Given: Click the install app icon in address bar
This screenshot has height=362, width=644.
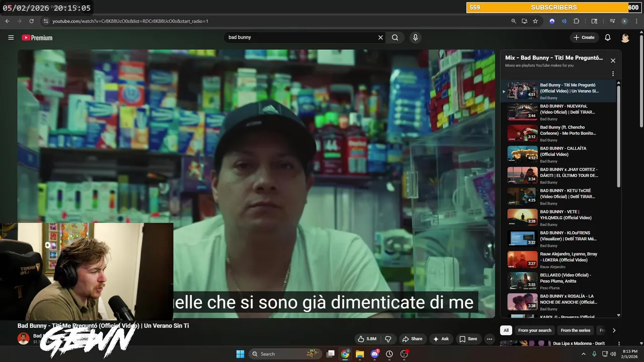Looking at the screenshot, I should (x=524, y=21).
